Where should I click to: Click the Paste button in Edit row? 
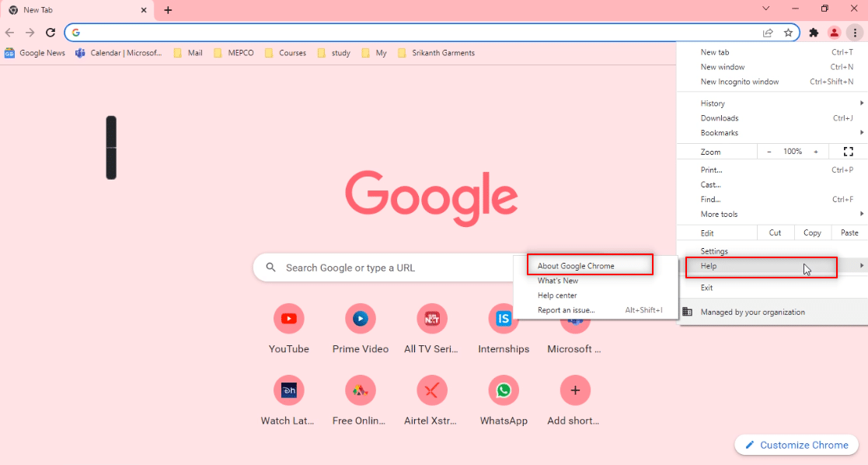click(849, 232)
